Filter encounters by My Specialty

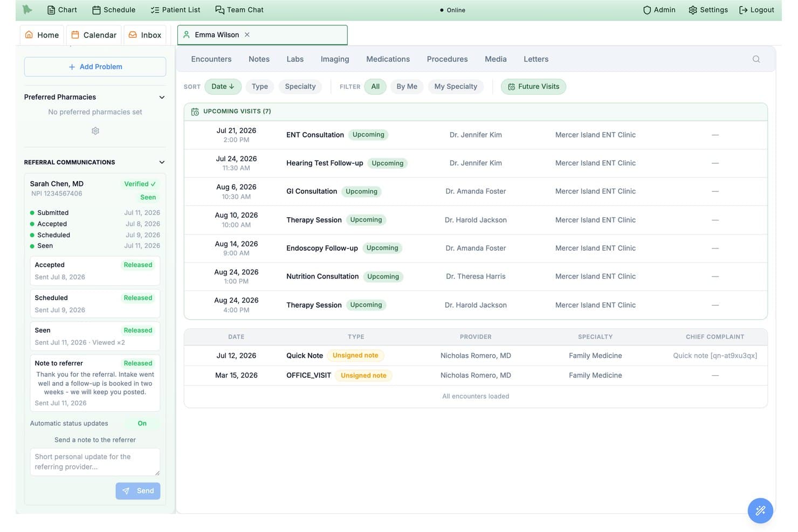tap(456, 87)
